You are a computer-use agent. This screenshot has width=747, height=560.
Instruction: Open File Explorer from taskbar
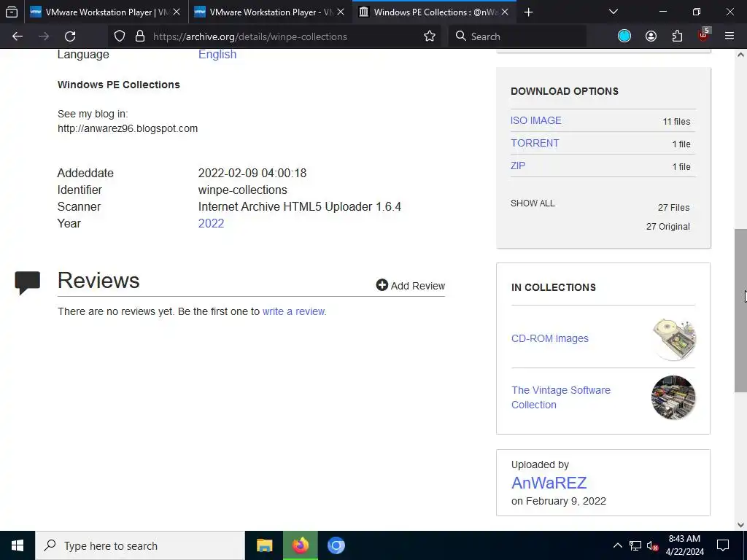[264, 545]
